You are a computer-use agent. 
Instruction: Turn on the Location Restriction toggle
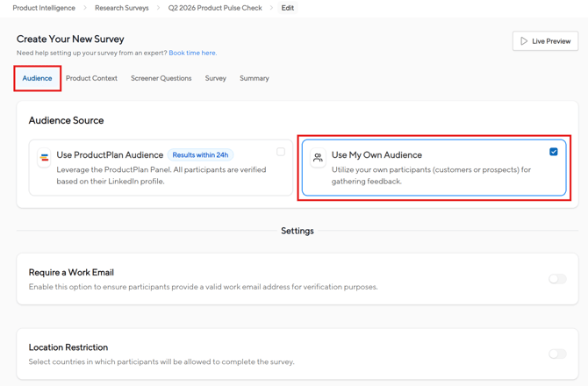557,354
